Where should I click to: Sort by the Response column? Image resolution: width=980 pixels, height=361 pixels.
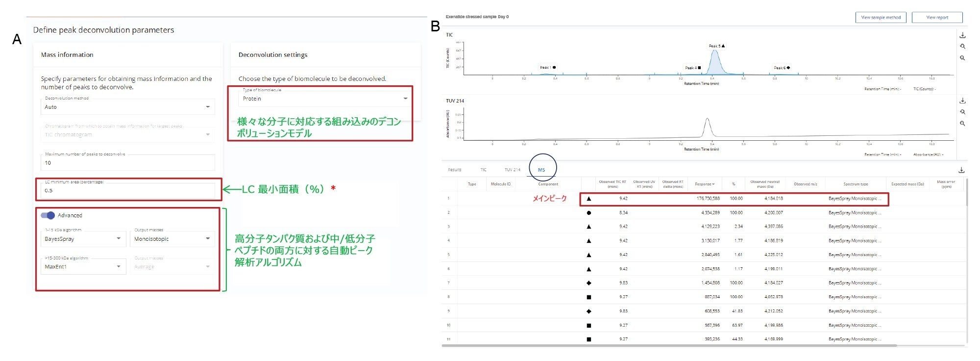(x=705, y=184)
